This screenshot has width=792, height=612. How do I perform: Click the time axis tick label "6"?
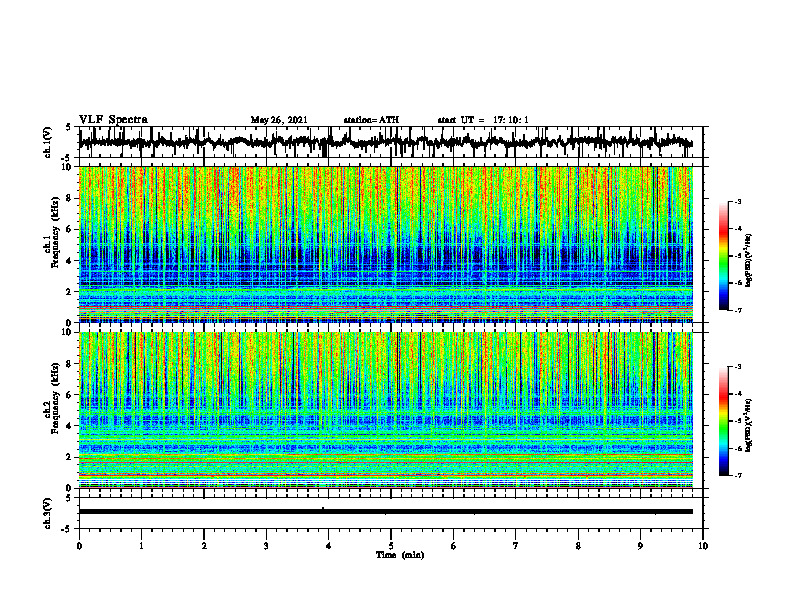click(x=454, y=546)
